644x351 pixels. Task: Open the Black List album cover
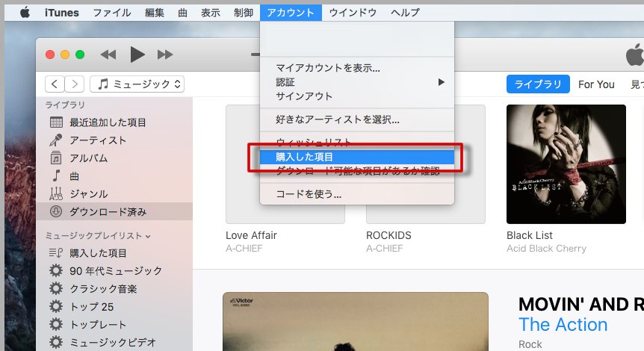tap(566, 164)
